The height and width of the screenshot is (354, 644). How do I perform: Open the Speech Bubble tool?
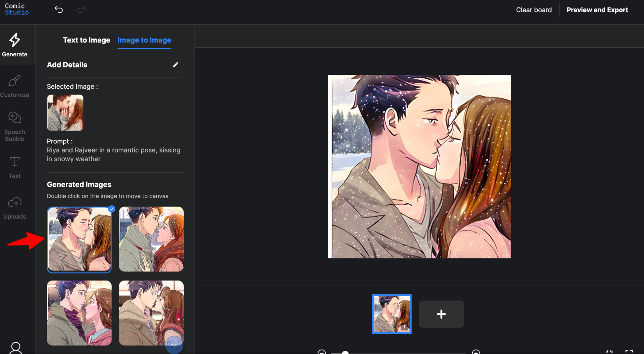tap(14, 127)
